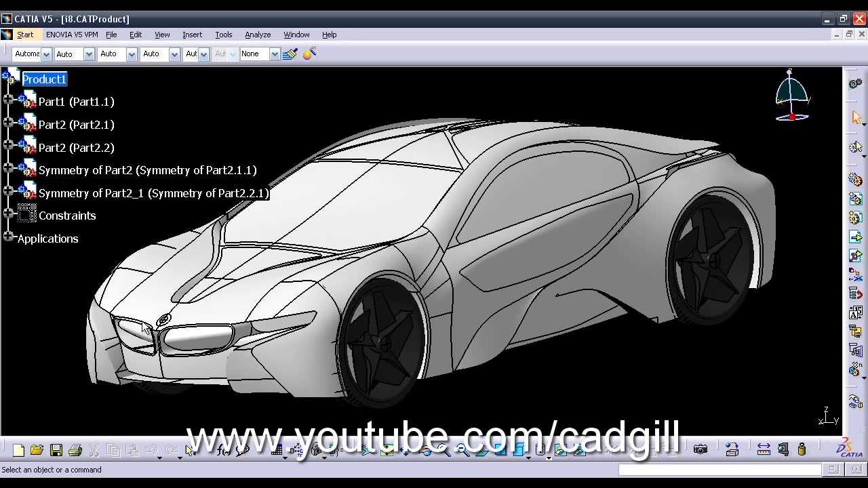Click the Apply Material sphere icon
The width and height of the screenshot is (868, 488).
coord(310,54)
